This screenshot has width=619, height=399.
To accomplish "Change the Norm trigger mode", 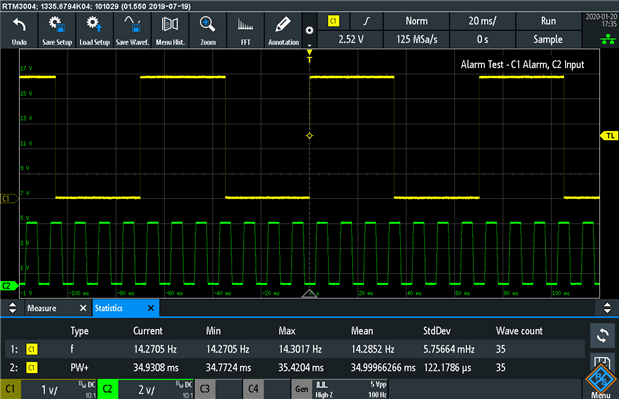I will pyautogui.click(x=416, y=21).
